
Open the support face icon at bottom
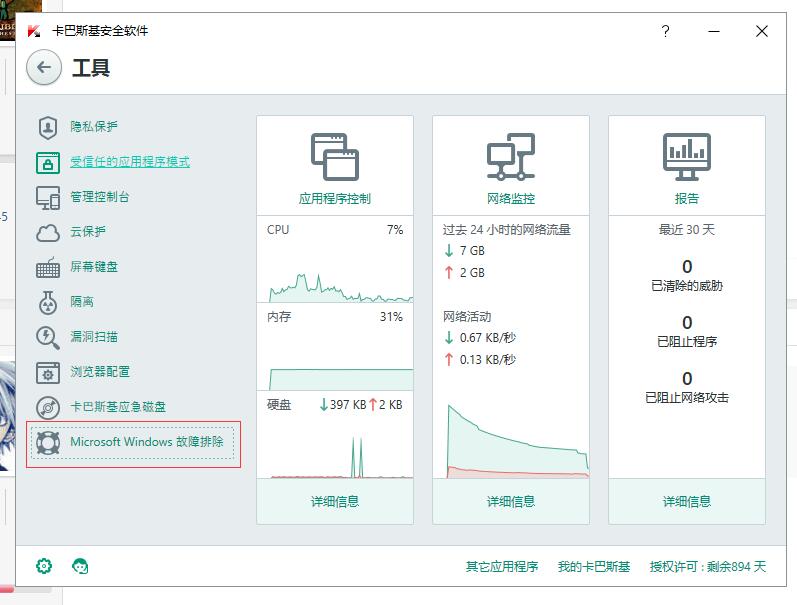(x=80, y=566)
